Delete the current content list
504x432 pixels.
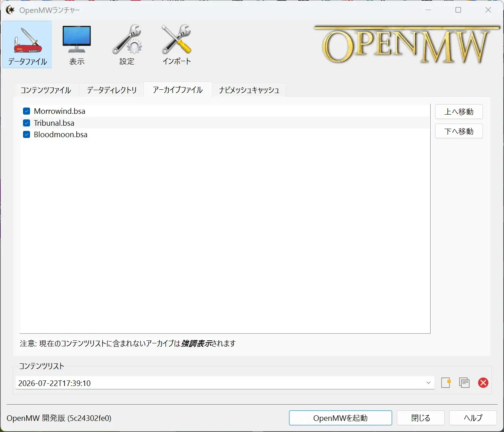point(483,383)
